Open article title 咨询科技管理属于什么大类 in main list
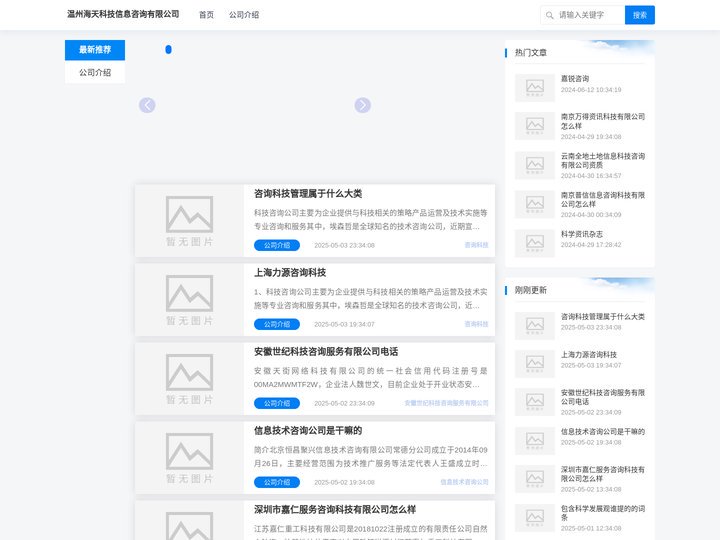This screenshot has width=720, height=540. coord(308,194)
